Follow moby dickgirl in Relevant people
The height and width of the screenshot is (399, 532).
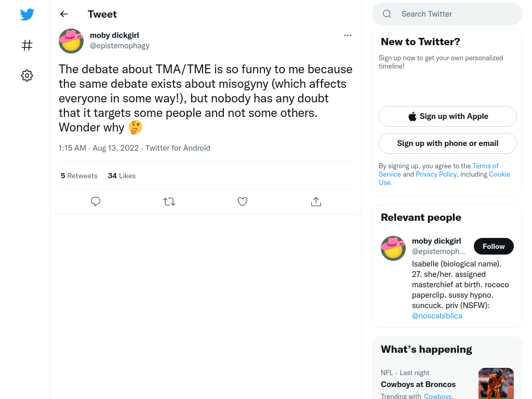click(x=494, y=246)
